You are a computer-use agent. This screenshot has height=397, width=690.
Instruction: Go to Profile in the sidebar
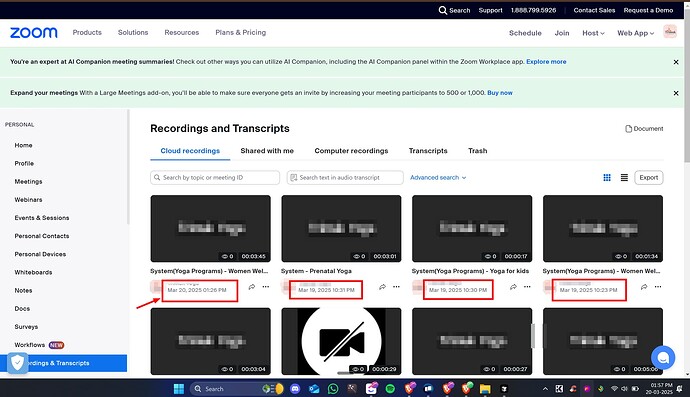[x=24, y=163]
